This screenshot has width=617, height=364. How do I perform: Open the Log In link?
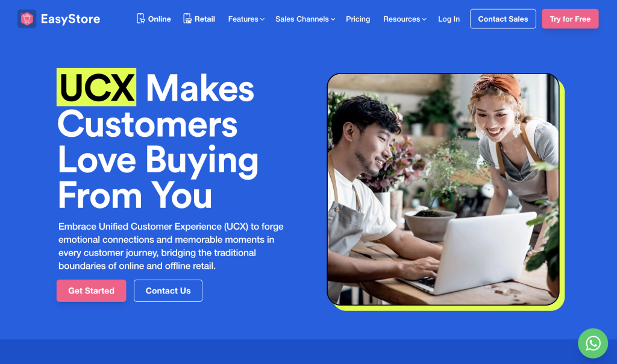coord(448,19)
